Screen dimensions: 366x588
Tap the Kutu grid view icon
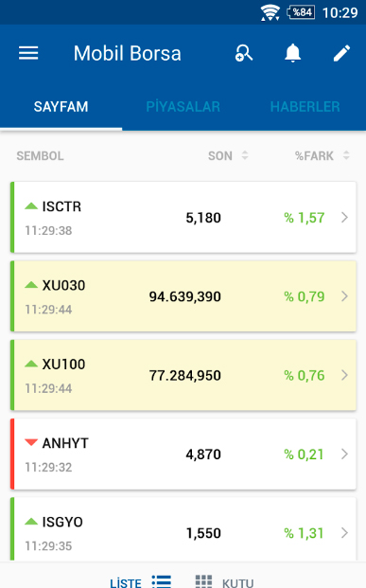(203, 581)
